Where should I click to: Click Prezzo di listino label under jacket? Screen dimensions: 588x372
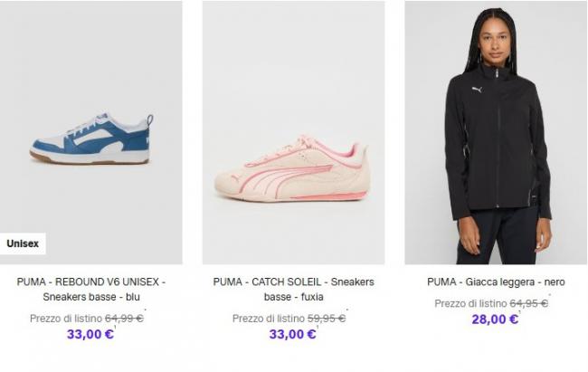click(x=470, y=303)
